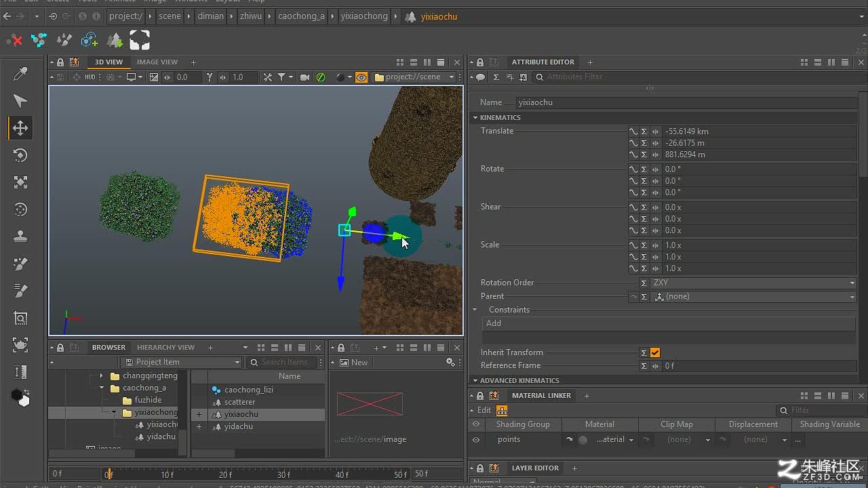Click the speech bubble icon in Attribute Editor

coord(480,77)
